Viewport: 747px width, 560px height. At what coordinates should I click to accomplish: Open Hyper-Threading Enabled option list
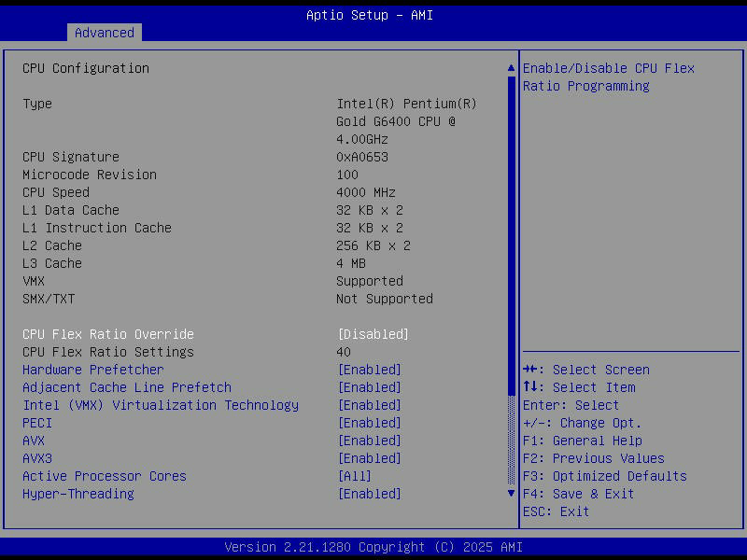(x=369, y=494)
